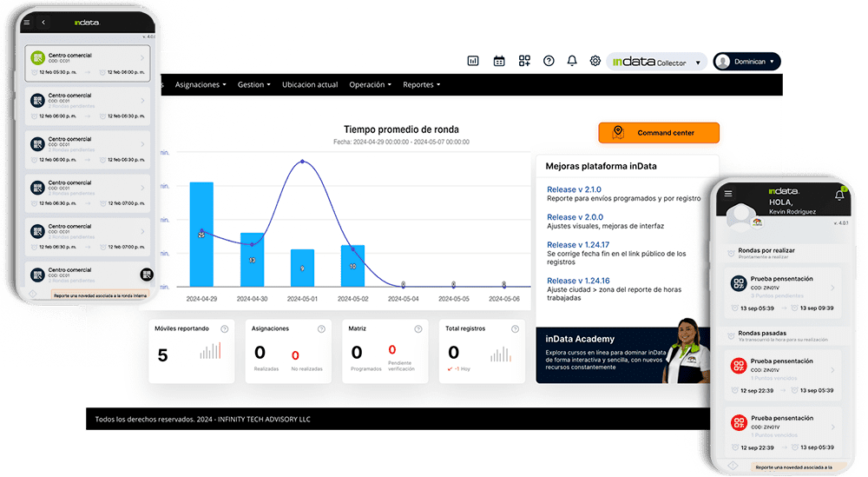Tap the back arrow on left phone header
The image size is (868, 477).
(44, 22)
